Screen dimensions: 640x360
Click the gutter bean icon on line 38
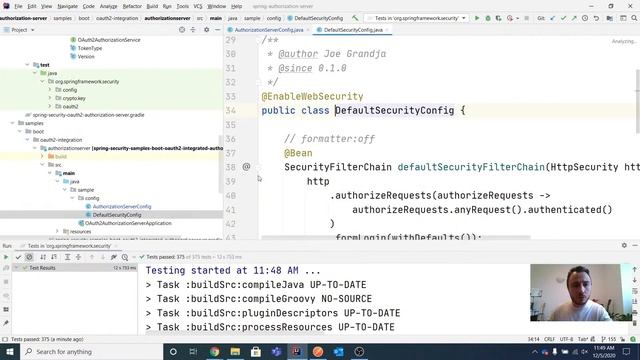(x=246, y=167)
